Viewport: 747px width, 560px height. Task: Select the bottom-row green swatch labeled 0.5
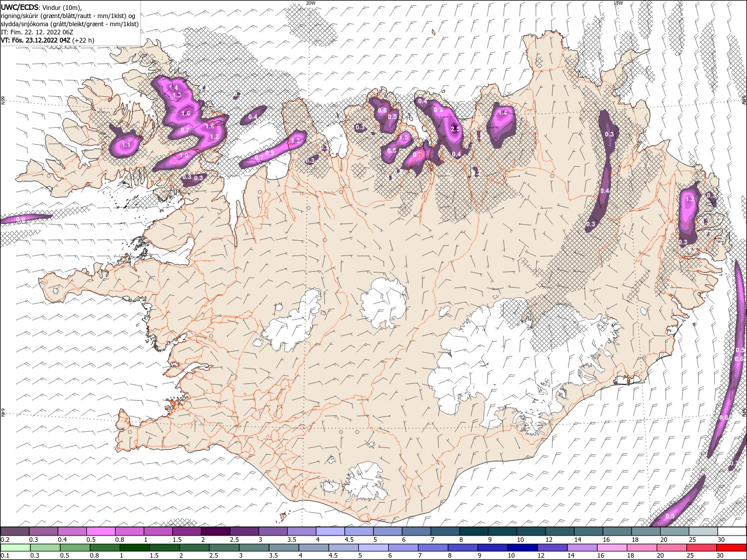click(75, 548)
